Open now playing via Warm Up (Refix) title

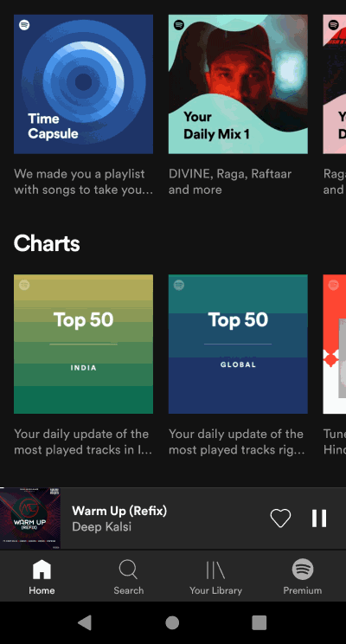[x=119, y=511]
